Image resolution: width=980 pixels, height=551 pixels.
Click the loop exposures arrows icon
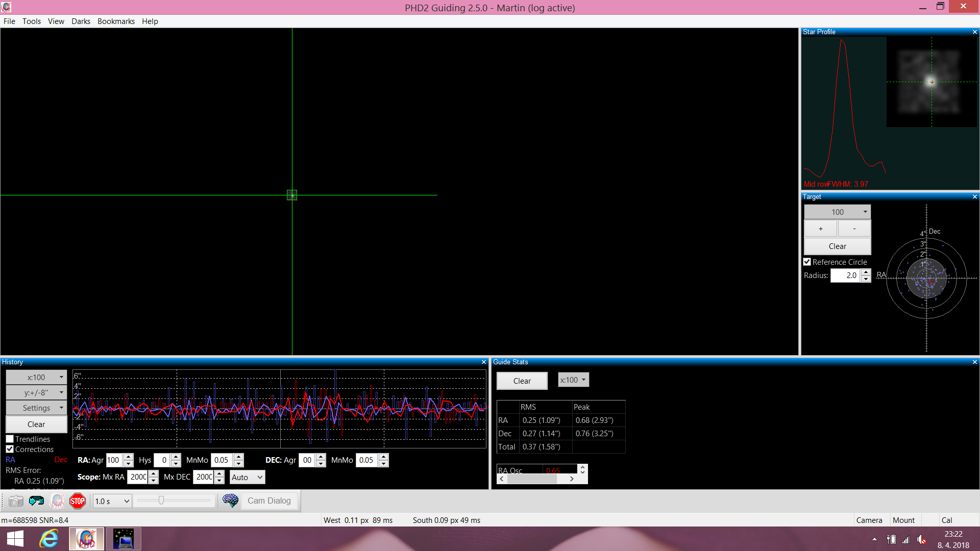pos(37,501)
